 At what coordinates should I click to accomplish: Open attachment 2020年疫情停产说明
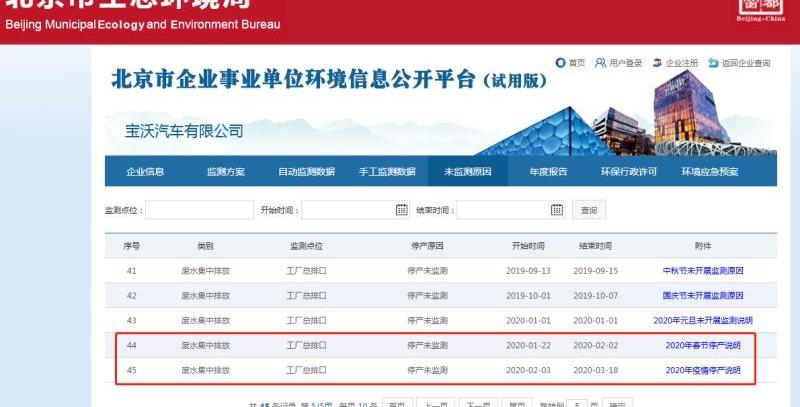coord(703,370)
